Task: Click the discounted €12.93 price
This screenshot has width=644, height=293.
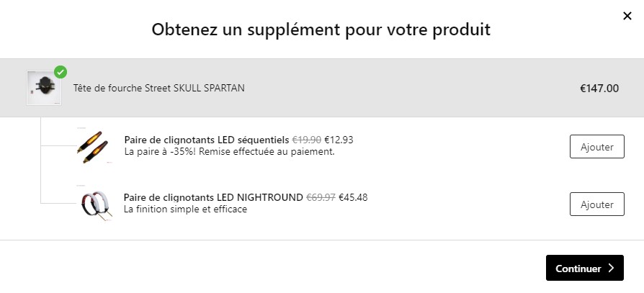Action: [339, 140]
